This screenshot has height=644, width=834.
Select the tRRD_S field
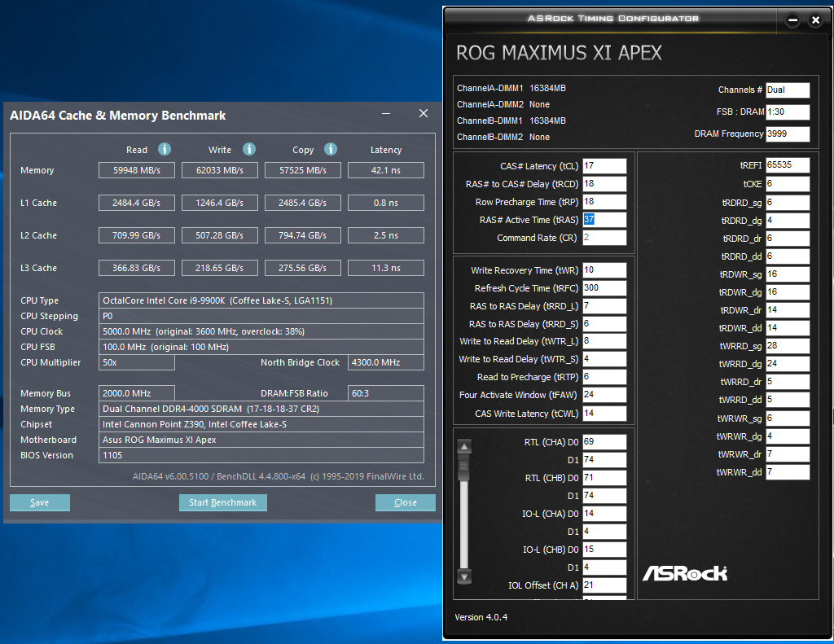click(604, 324)
